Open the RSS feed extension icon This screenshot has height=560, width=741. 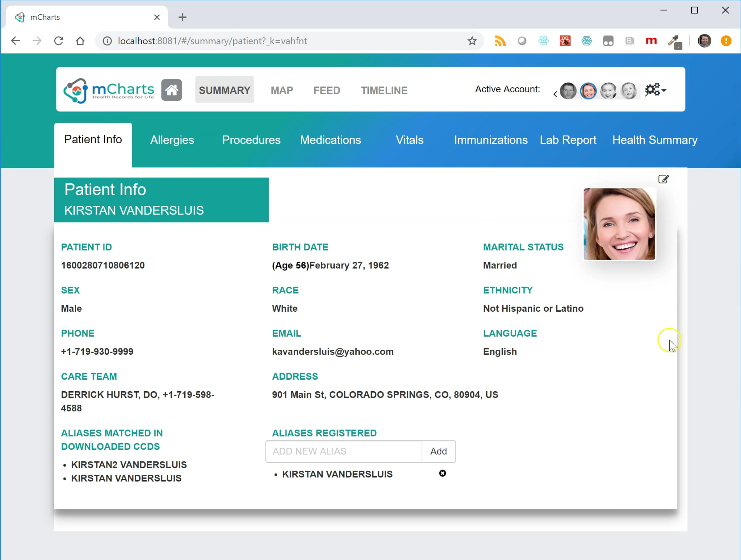500,41
